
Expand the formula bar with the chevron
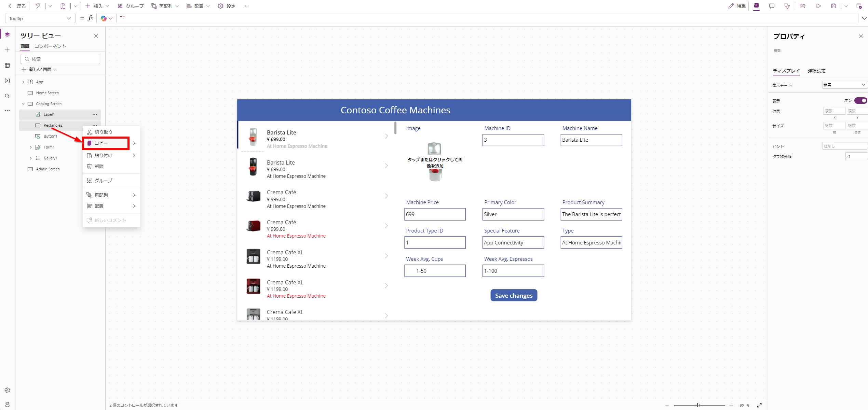tap(864, 18)
